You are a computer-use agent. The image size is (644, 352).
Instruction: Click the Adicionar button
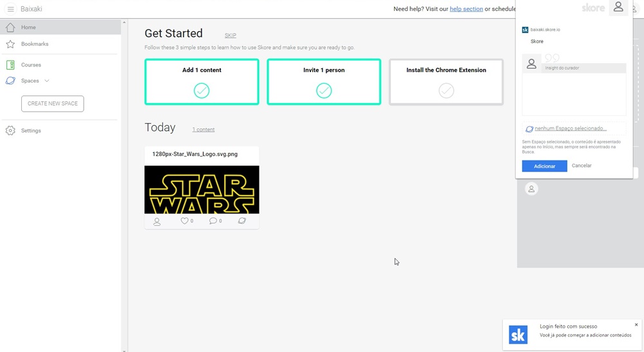[x=544, y=166]
